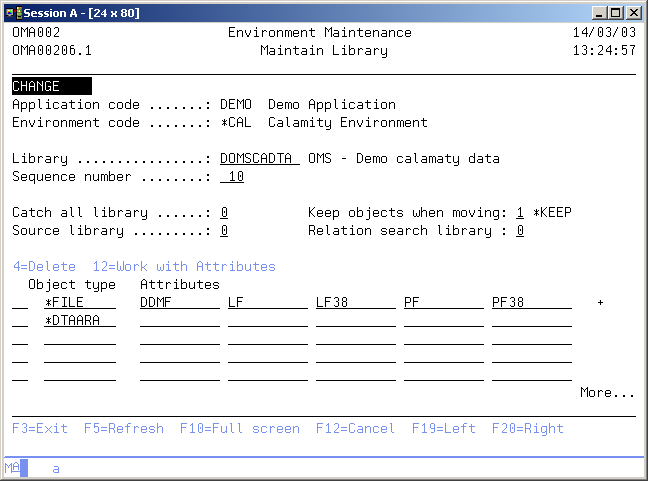Select option field next to *DTAARA
Image resolution: width=648 pixels, height=481 pixels.
(20, 321)
